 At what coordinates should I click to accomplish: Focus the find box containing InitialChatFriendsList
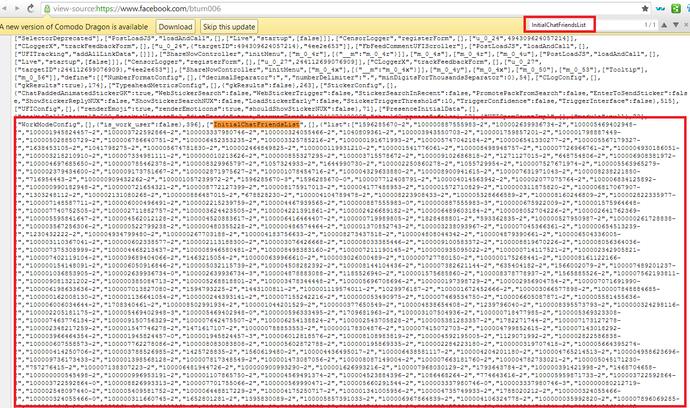[x=559, y=25]
